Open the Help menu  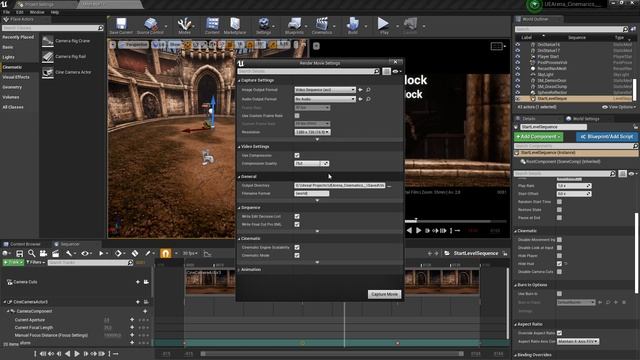[x=55, y=12]
